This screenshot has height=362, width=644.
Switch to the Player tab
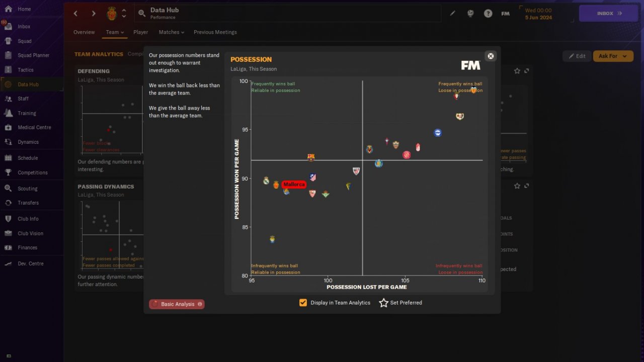tap(141, 32)
